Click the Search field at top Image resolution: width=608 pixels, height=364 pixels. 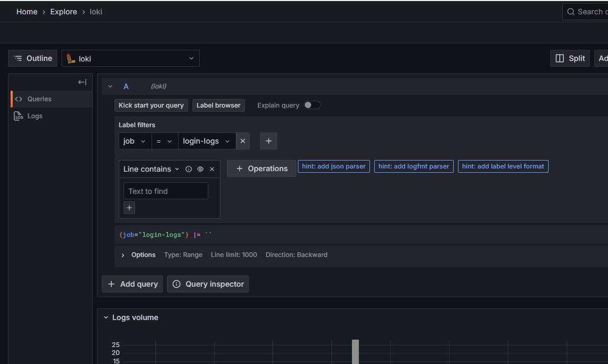(586, 12)
